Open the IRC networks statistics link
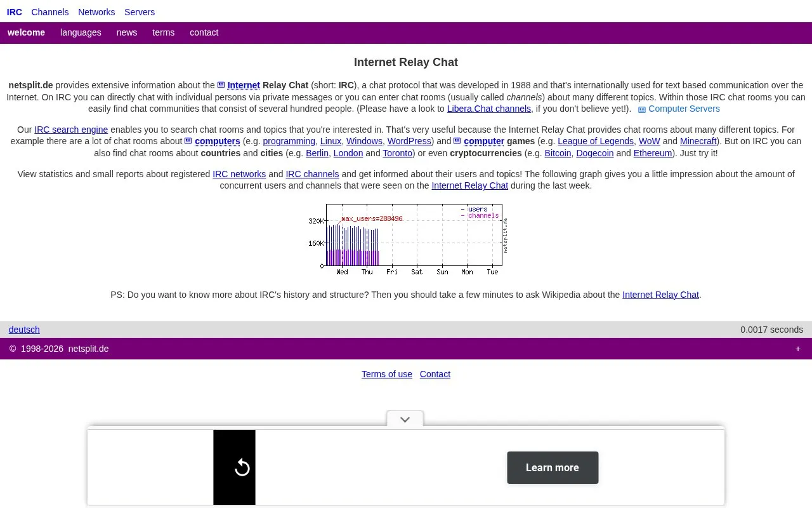Image resolution: width=812 pixels, height=508 pixels. [x=239, y=174]
